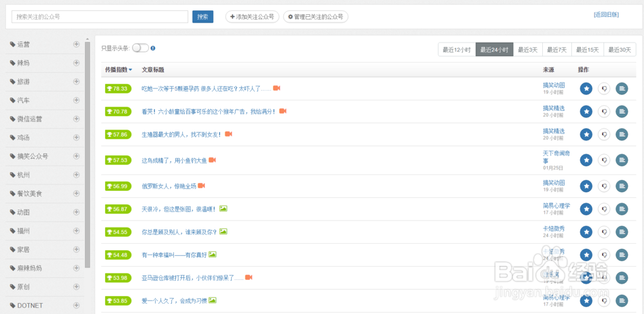644x314 pixels.
Task: Click plus icon next to 家居 category
Action: coord(77,249)
